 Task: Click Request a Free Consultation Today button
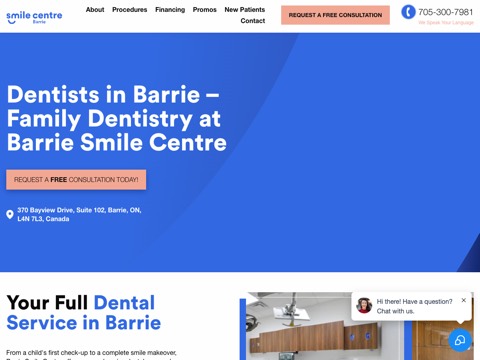[76, 180]
